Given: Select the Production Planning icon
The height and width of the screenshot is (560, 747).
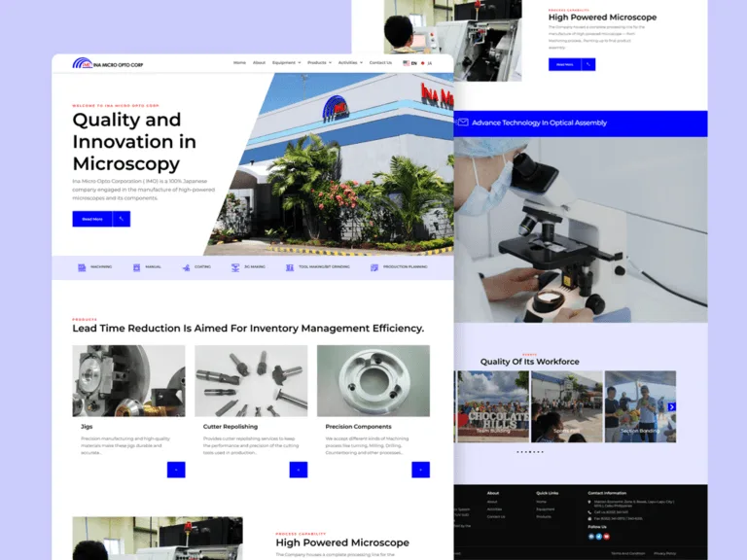Looking at the screenshot, I should (374, 267).
